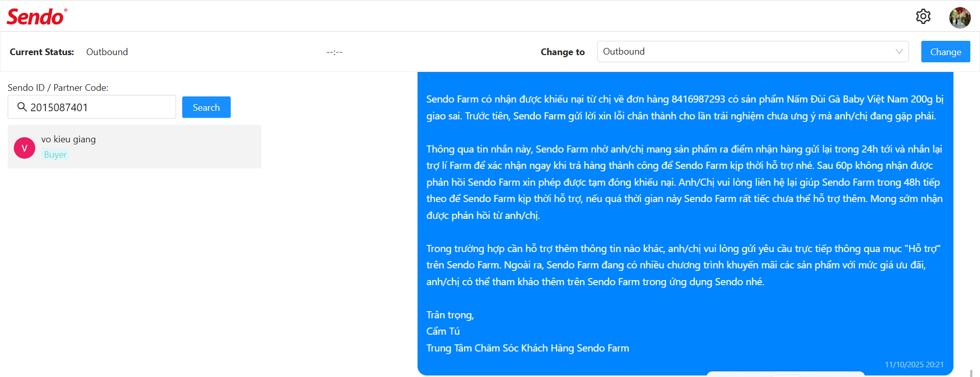Select the pink V avatar of vo kieu giang
Viewport: 980px width, 377px height.
[24, 148]
